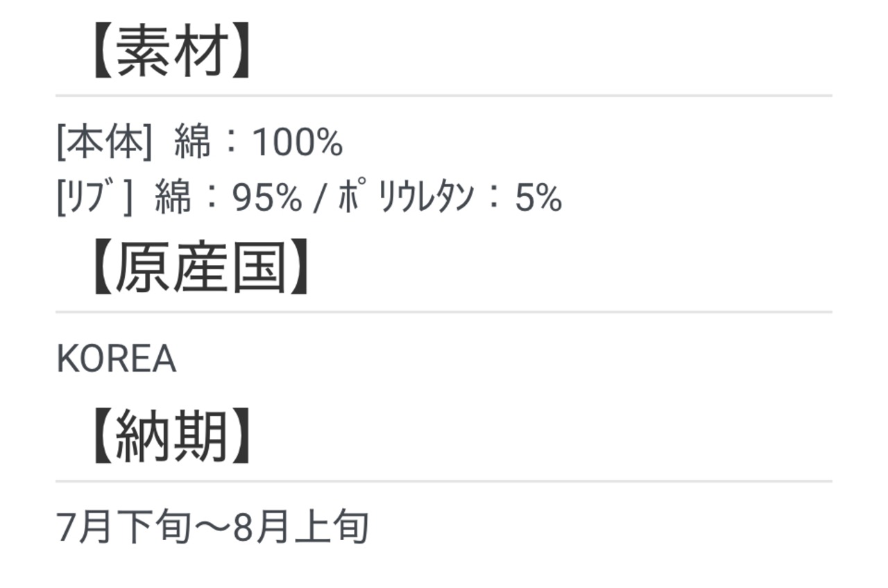Click the divider line under 納期
The image size is (888, 588).
coord(444,481)
